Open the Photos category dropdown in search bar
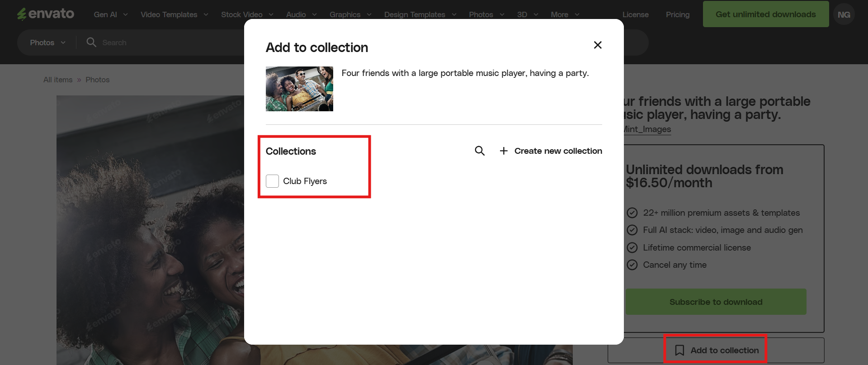Viewport: 868px width, 365px height. click(47, 43)
